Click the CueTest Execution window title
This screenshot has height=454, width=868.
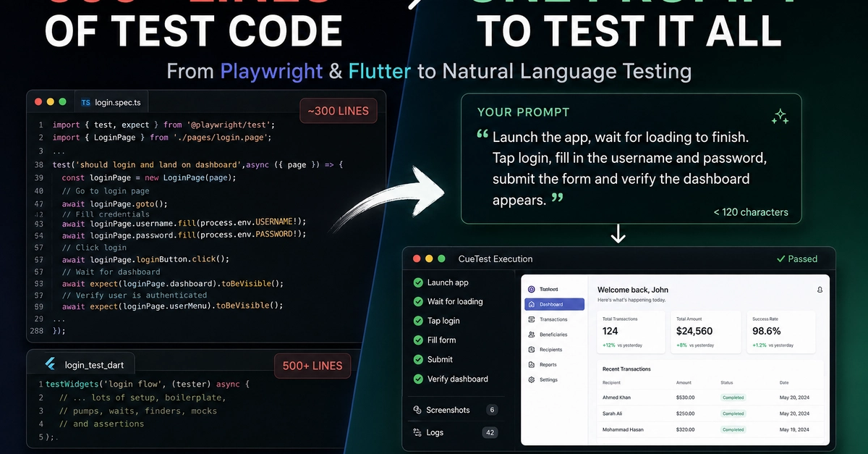tap(495, 258)
